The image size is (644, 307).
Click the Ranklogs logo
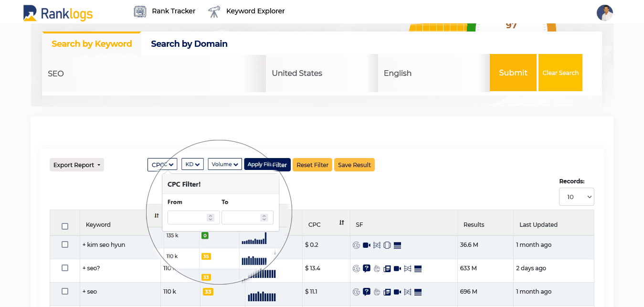tap(58, 13)
